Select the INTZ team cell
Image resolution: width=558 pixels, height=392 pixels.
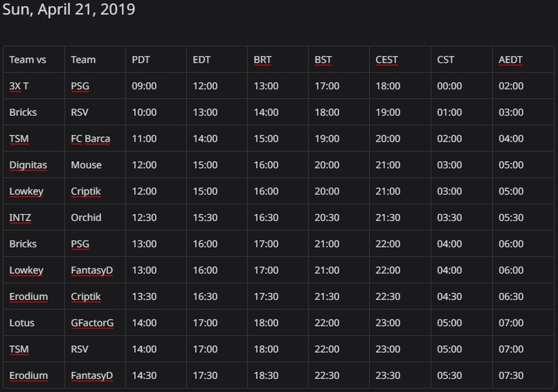[x=33, y=218]
